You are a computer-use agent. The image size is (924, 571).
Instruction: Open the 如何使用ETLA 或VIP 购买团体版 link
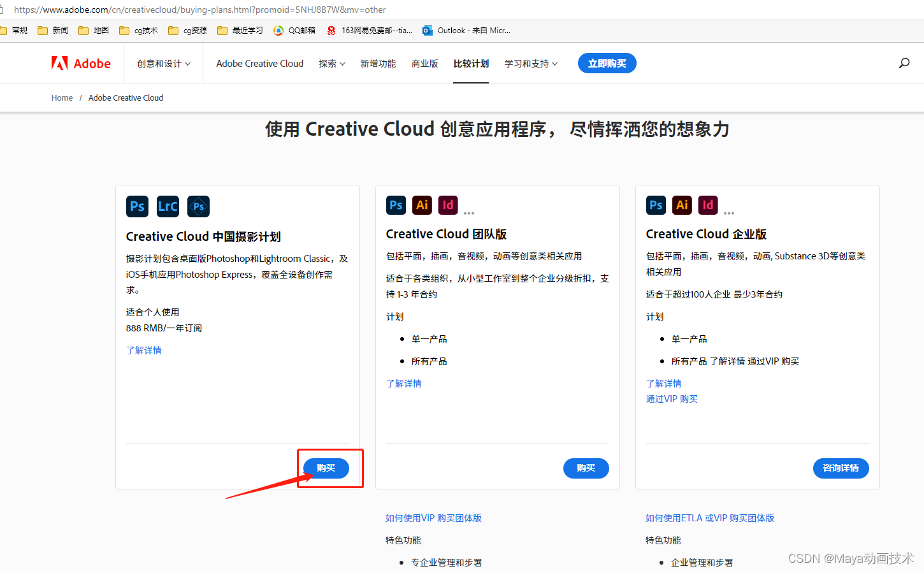tap(710, 518)
